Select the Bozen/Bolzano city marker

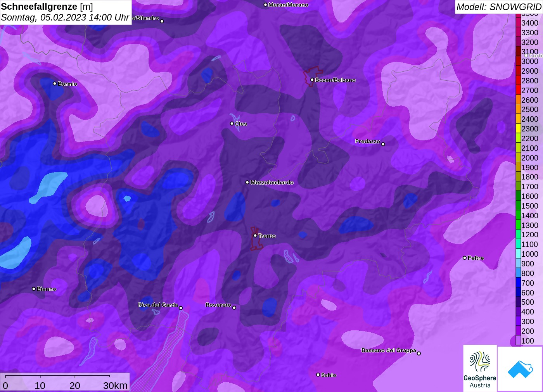click(x=312, y=79)
